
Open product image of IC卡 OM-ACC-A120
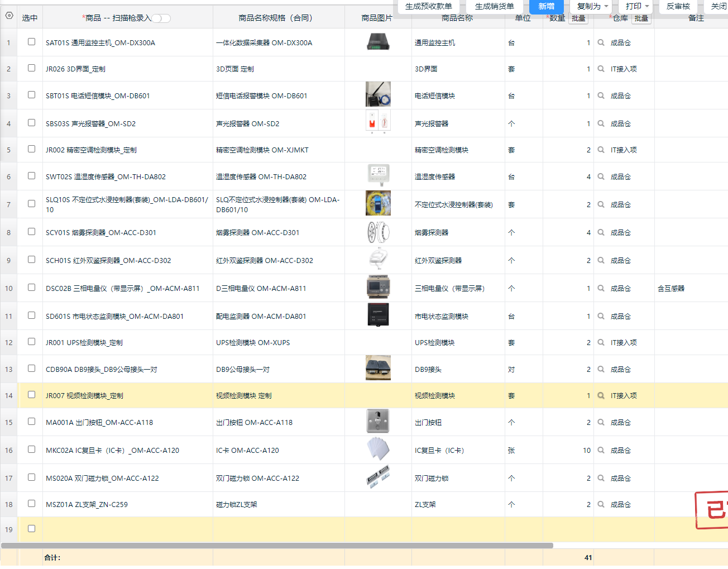(378, 449)
